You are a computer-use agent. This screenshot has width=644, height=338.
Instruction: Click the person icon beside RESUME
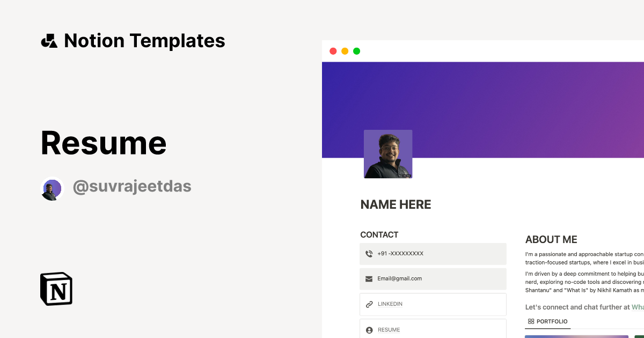pos(369,330)
